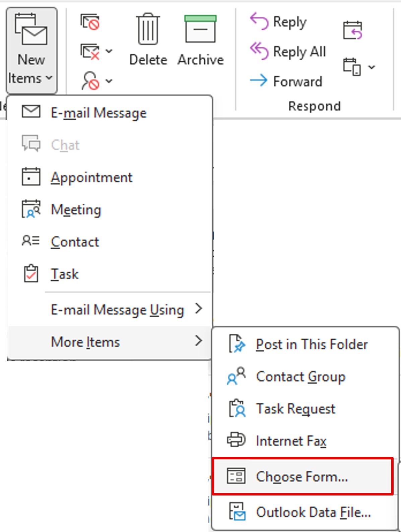Screen dimensions: 401x532
Task: Expand the Clean Up dropdown arrow
Action: (109, 51)
